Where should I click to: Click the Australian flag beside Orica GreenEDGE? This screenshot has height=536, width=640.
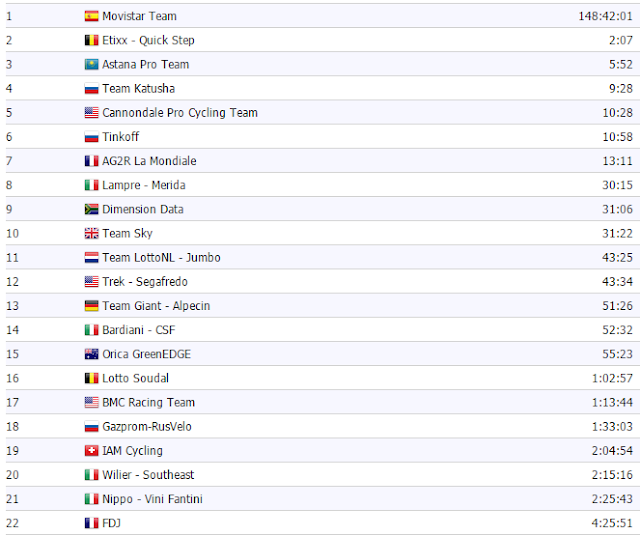pos(91,354)
